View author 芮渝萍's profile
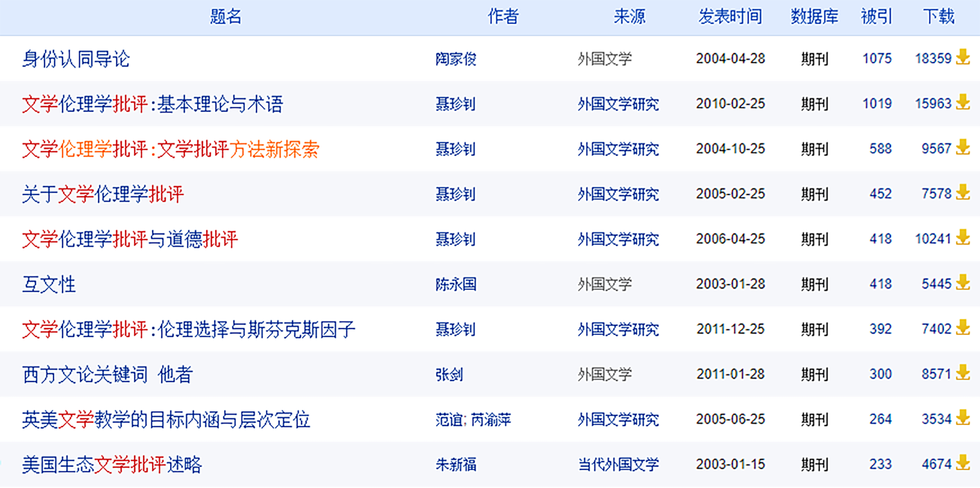The image size is (980, 488). (x=491, y=419)
